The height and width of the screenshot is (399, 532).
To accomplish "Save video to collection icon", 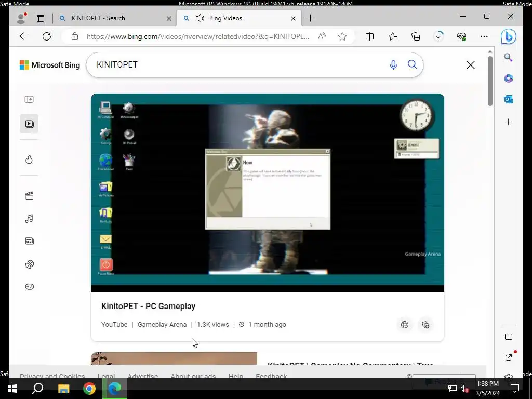I will pos(425,325).
